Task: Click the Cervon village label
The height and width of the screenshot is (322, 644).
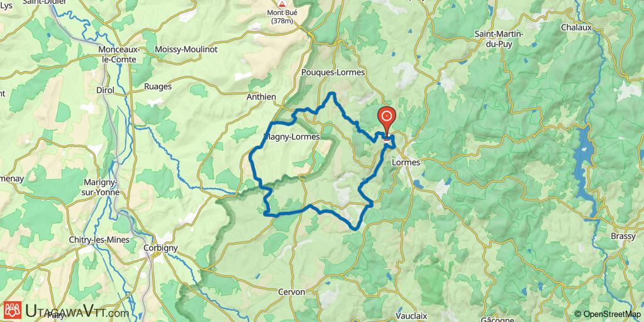Action: point(292,292)
